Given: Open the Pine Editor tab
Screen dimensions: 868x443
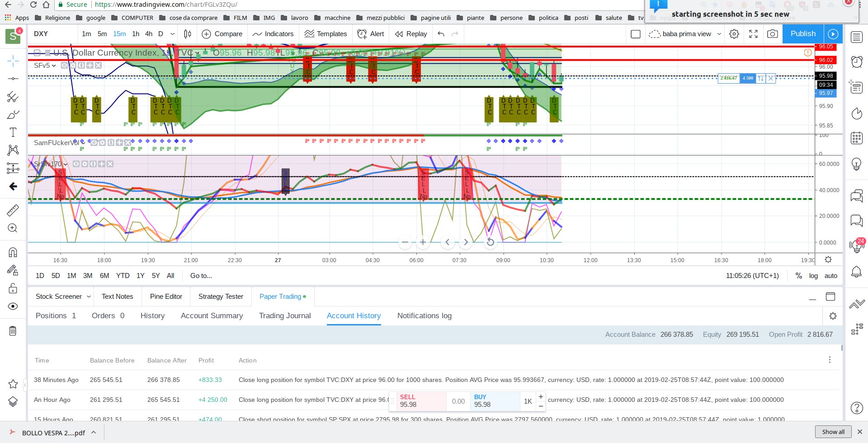Looking at the screenshot, I should tap(166, 297).
